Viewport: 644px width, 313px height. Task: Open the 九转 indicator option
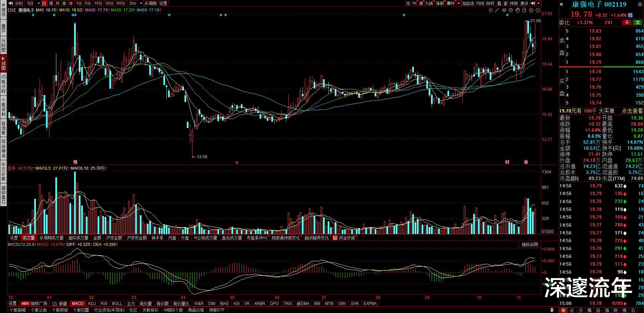tap(429, 3)
